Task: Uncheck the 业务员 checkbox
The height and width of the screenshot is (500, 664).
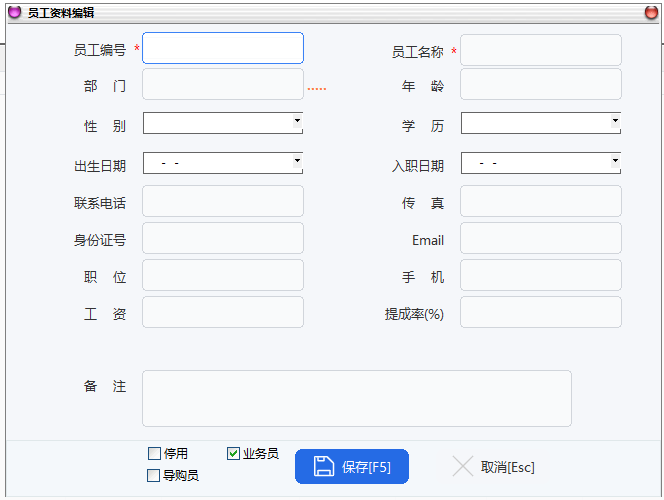Action: coord(234,454)
